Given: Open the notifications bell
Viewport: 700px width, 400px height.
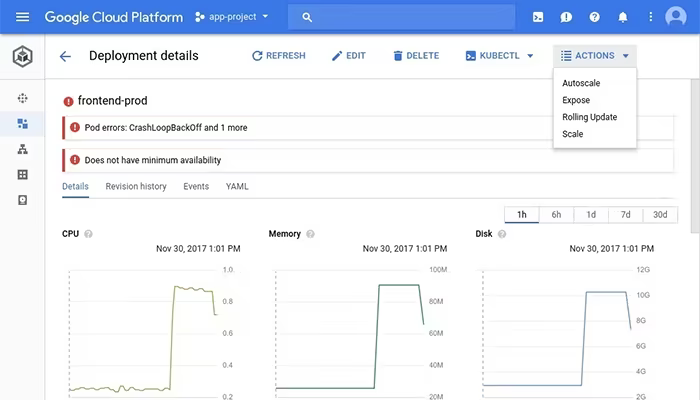Looking at the screenshot, I should [623, 17].
